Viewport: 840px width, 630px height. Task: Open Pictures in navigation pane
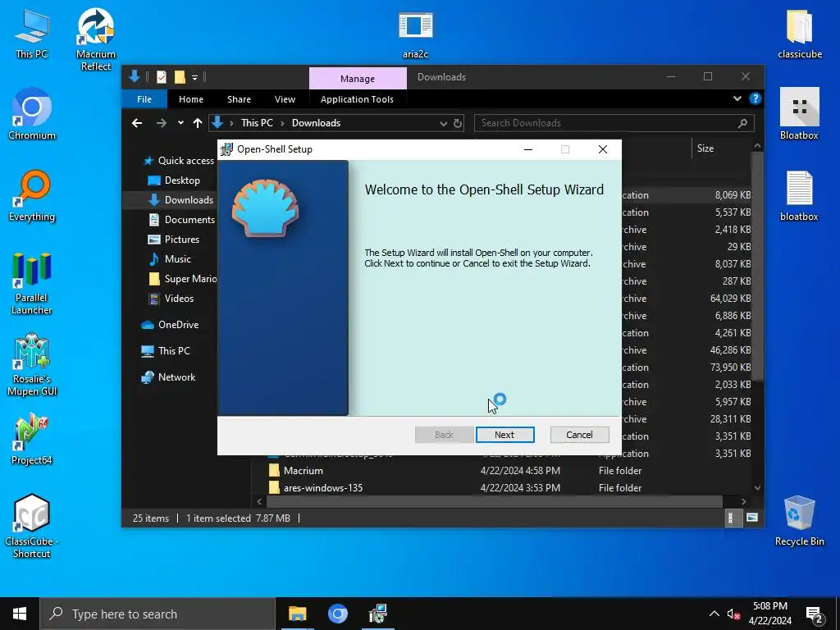(x=174, y=240)
